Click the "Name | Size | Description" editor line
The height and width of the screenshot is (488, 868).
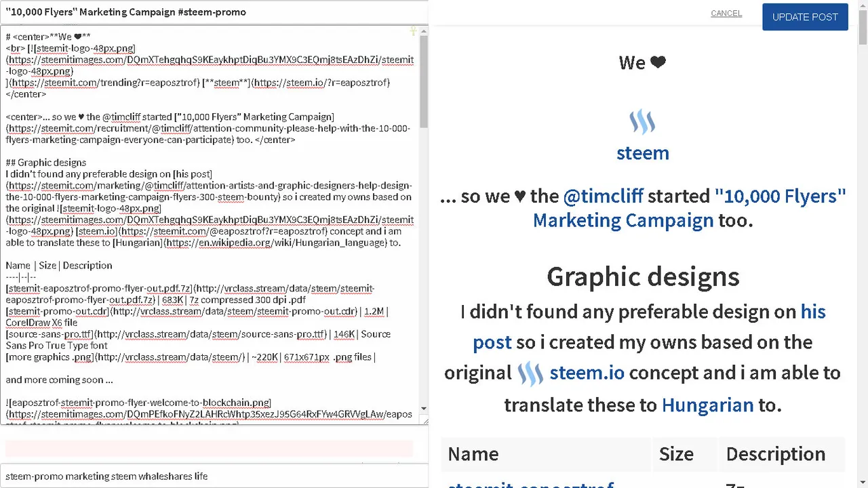(59, 266)
